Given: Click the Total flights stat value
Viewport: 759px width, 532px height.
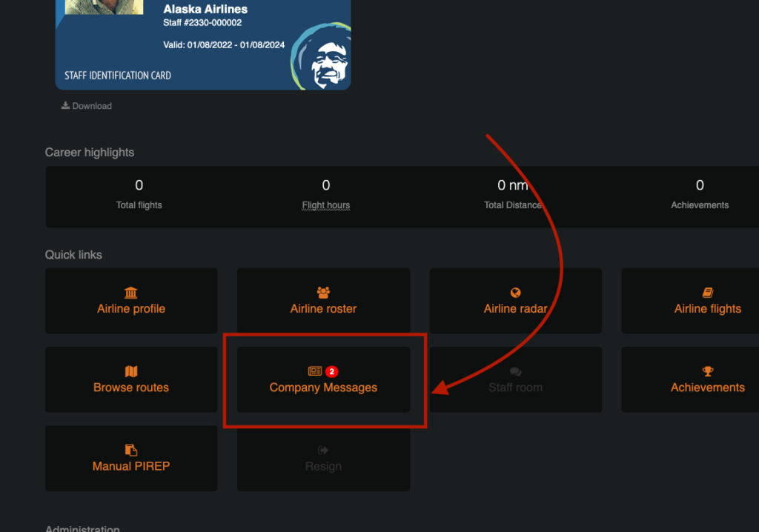Looking at the screenshot, I should click(x=139, y=185).
